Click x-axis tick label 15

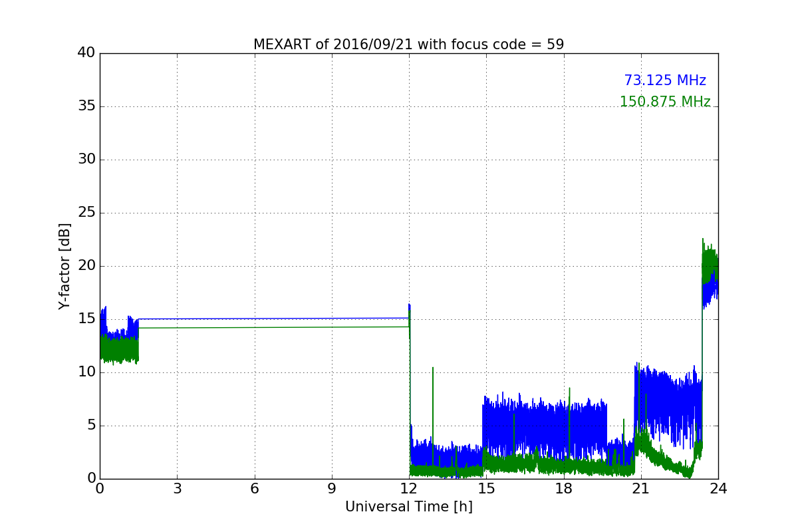[486, 489]
